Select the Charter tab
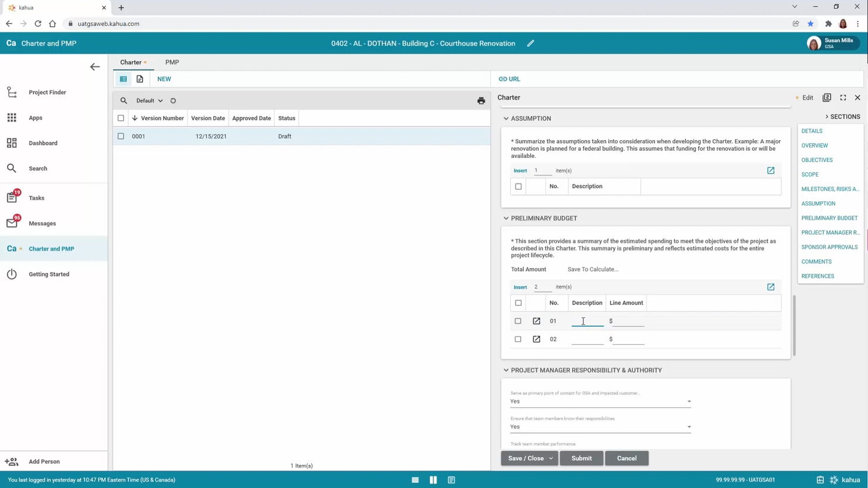The image size is (868, 488). [x=130, y=62]
